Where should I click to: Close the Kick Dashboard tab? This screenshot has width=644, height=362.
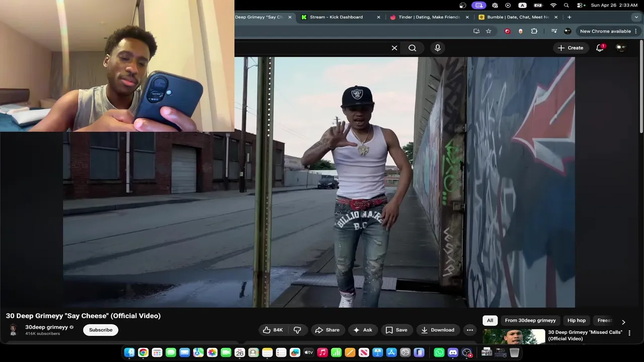click(x=378, y=17)
